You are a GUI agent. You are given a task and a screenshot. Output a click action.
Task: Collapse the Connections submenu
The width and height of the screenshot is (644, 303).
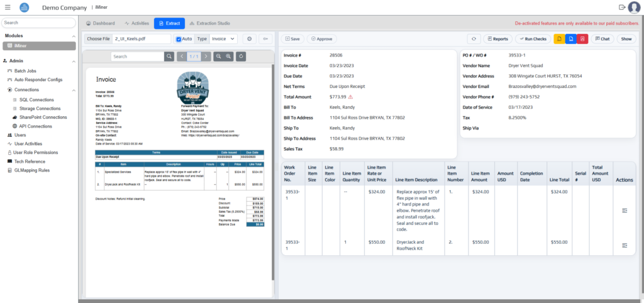coord(74,90)
